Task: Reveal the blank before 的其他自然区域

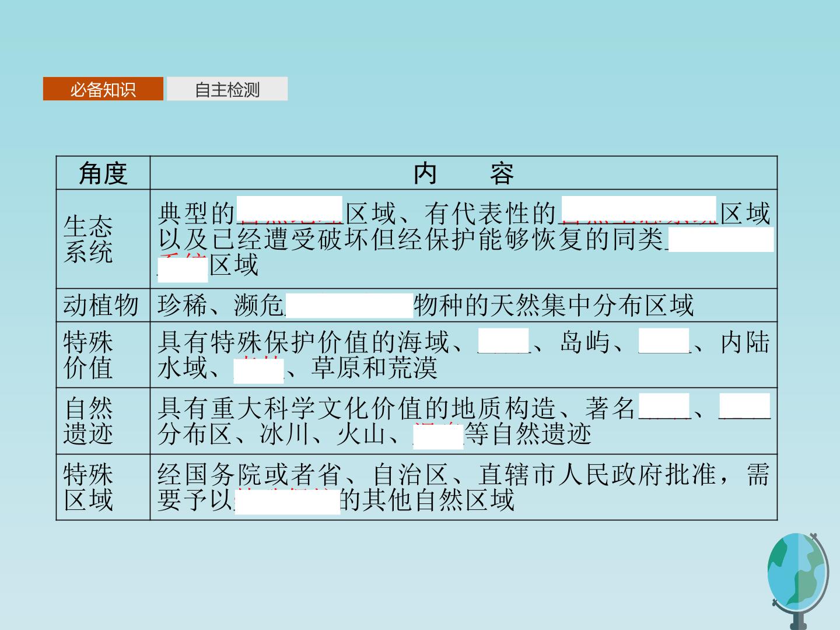Action: point(288,502)
